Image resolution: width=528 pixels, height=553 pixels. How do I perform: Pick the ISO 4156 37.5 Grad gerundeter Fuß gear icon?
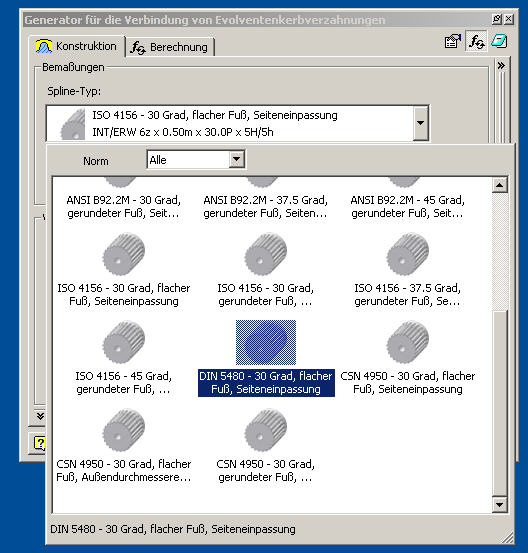pos(408,254)
